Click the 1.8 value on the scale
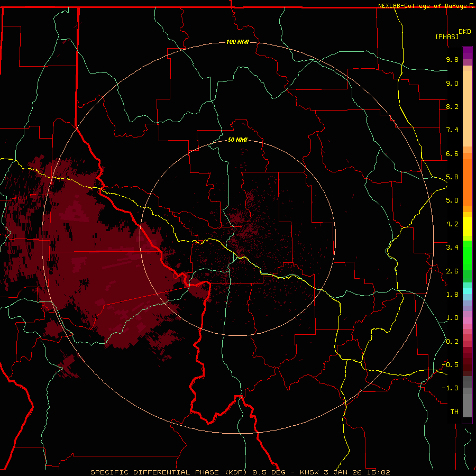This screenshot has width=476, height=476. 452,295
